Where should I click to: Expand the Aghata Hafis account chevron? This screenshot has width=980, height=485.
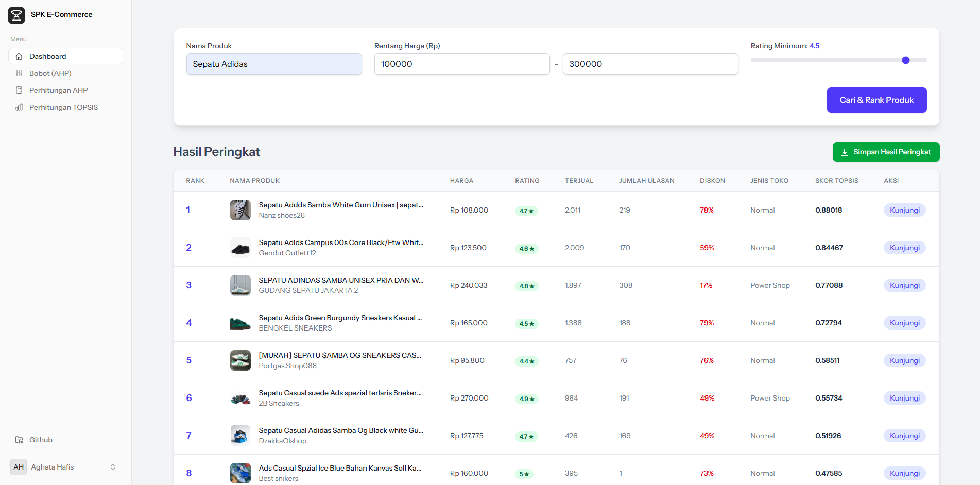(x=113, y=467)
